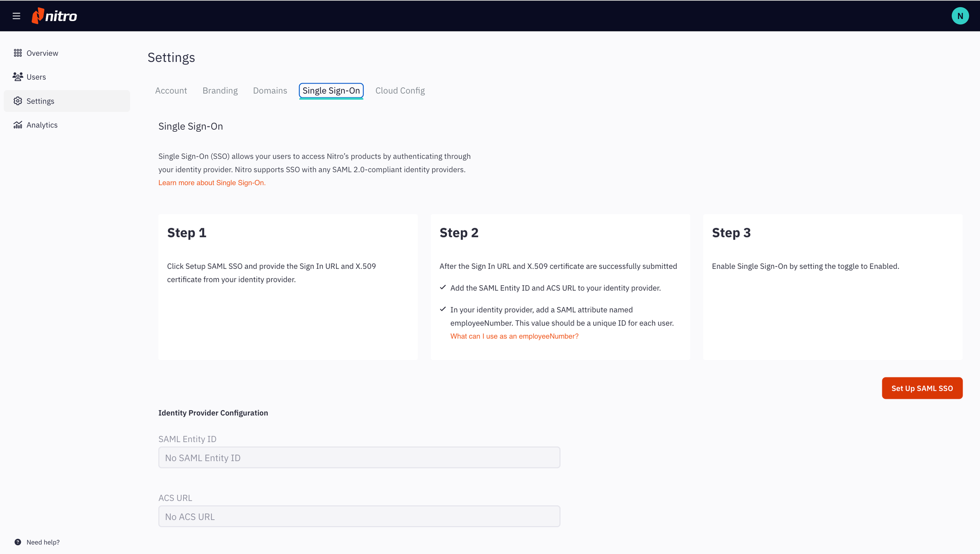Image resolution: width=980 pixels, height=554 pixels.
Task: Open Learn more about Single Sign-On link
Action: pos(212,183)
